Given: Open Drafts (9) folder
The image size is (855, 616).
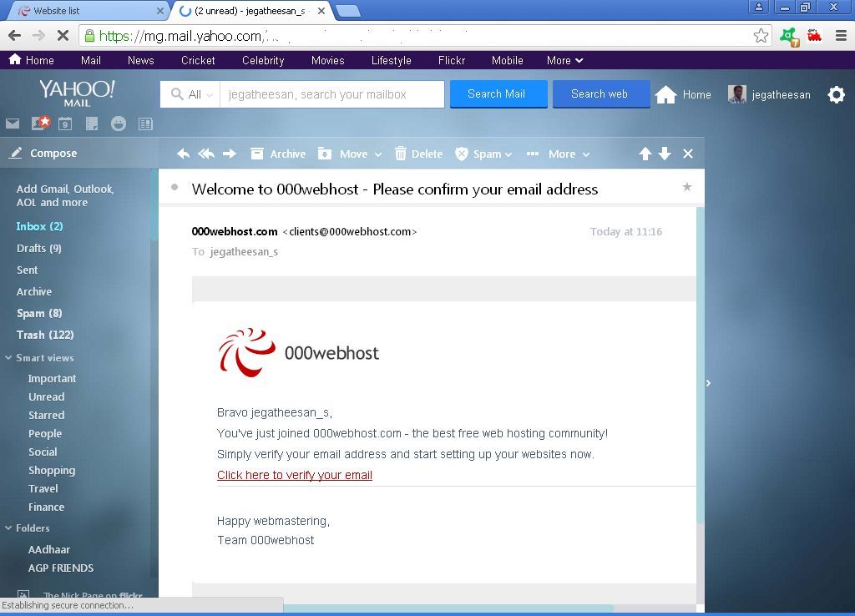Looking at the screenshot, I should [x=38, y=248].
